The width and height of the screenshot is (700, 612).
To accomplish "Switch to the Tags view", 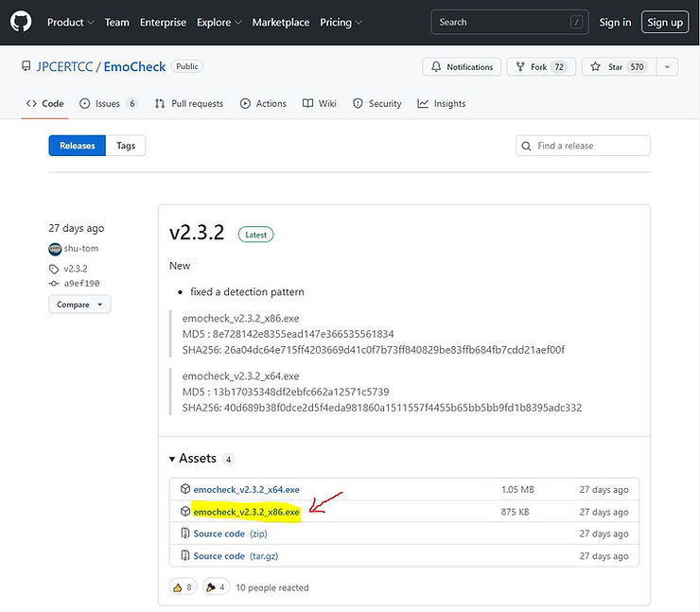I will point(126,146).
